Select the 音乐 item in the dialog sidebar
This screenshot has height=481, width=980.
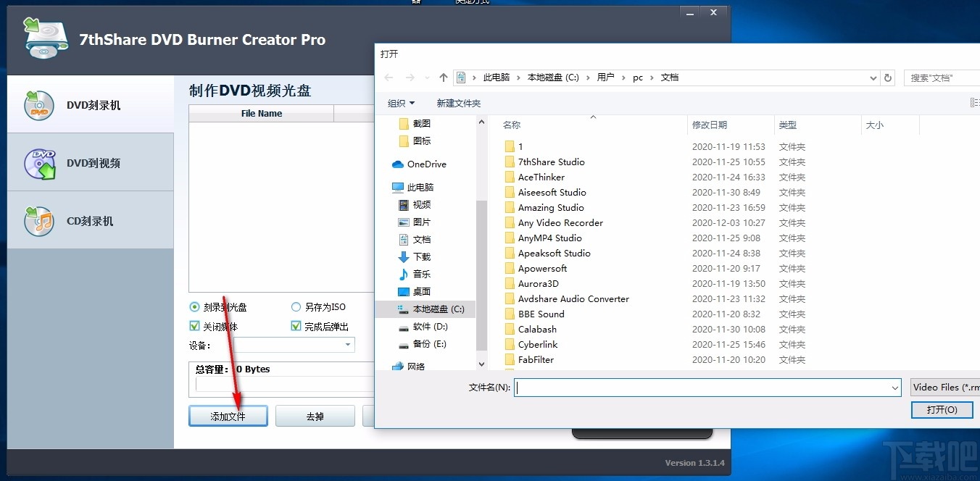(420, 274)
